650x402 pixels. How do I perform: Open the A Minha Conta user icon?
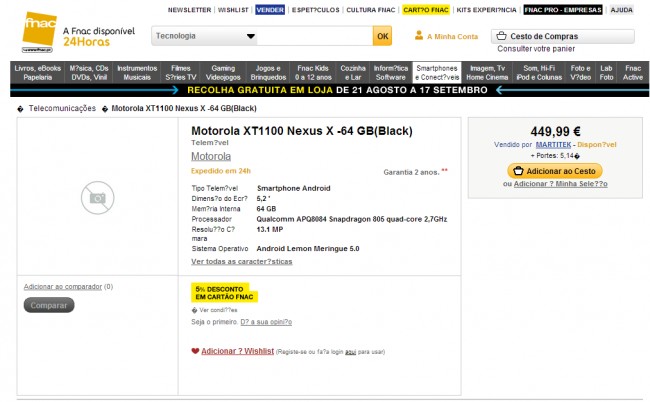point(419,36)
